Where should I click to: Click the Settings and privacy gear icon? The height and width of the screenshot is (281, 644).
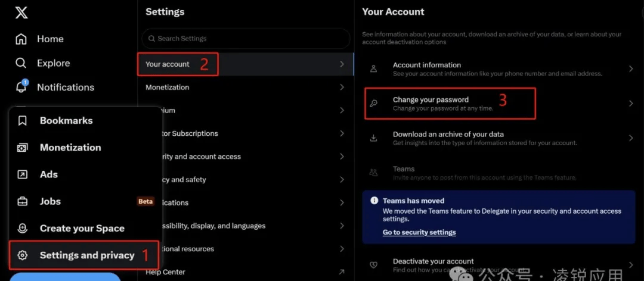pos(22,255)
